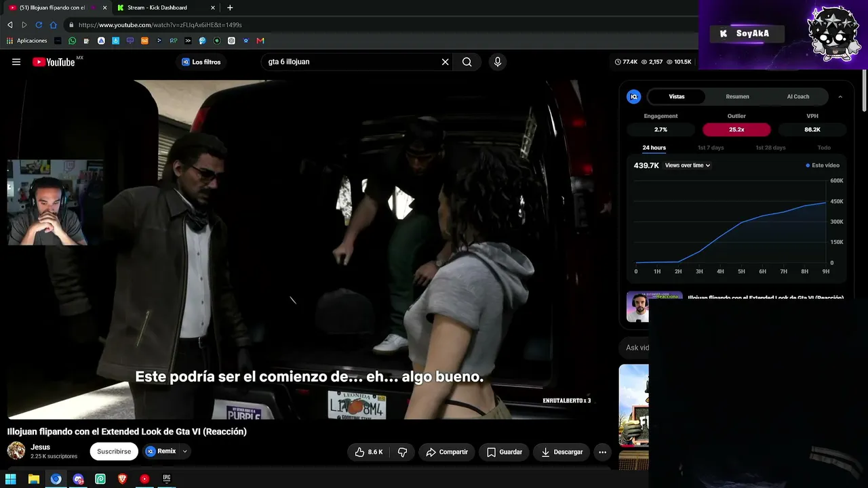Click the Outlier 25.2x badge

tap(736, 129)
